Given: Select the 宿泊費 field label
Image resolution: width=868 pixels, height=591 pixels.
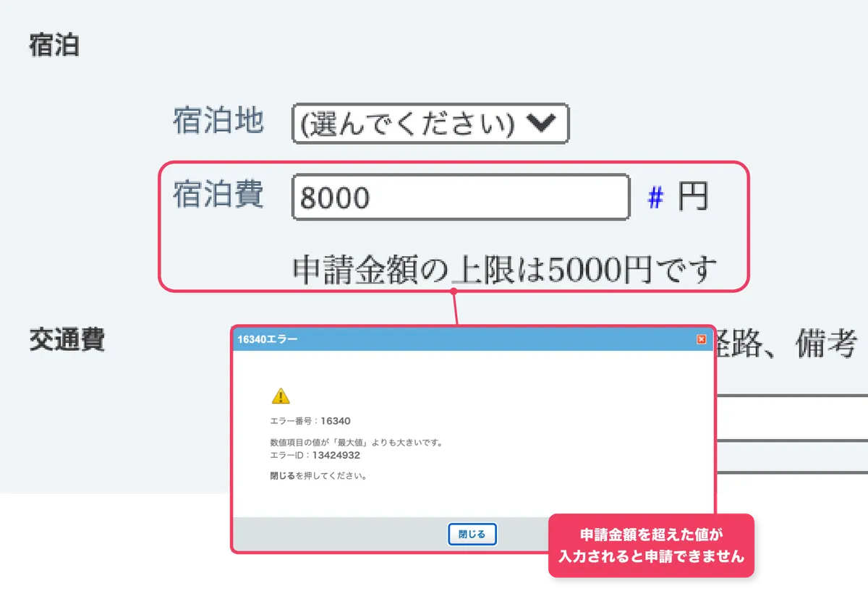Looking at the screenshot, I should [x=218, y=195].
